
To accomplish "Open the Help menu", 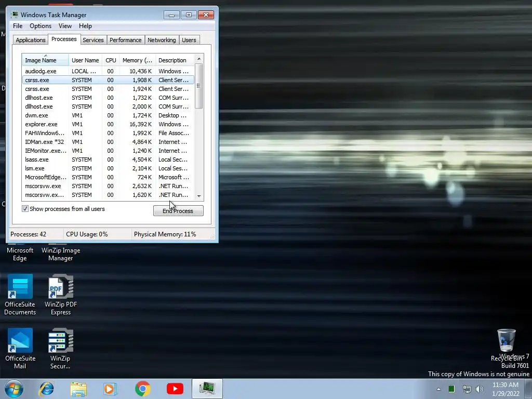I will 85,26.
